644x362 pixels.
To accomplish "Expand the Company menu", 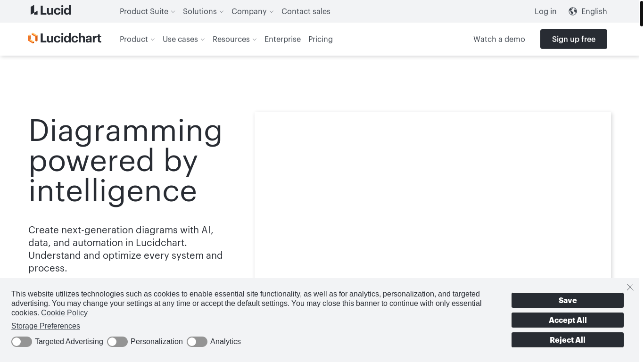I will (252, 11).
